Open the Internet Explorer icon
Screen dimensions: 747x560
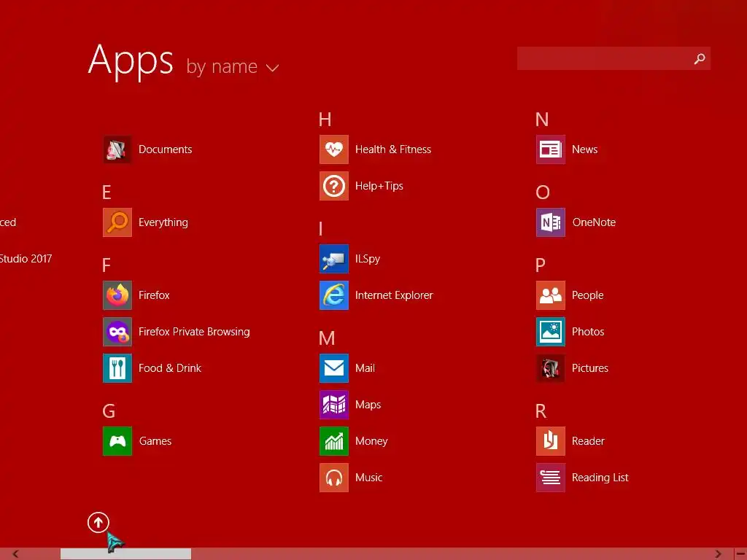(334, 295)
